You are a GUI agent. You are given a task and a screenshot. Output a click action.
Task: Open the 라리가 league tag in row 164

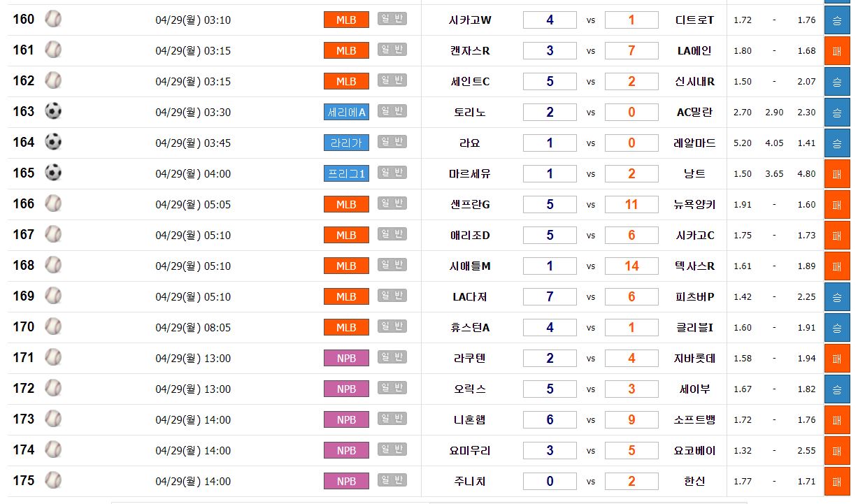346,143
